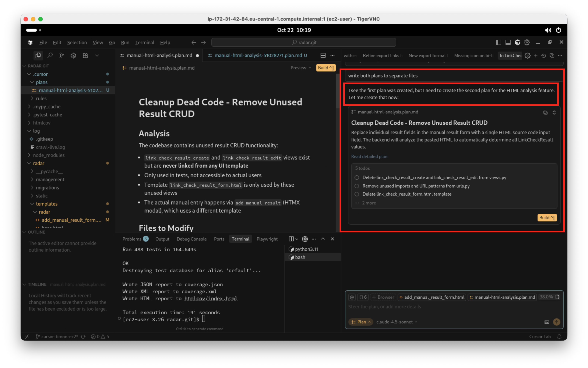
Task: Check the 'Remove unused imports' todo circle
Action: (x=357, y=186)
